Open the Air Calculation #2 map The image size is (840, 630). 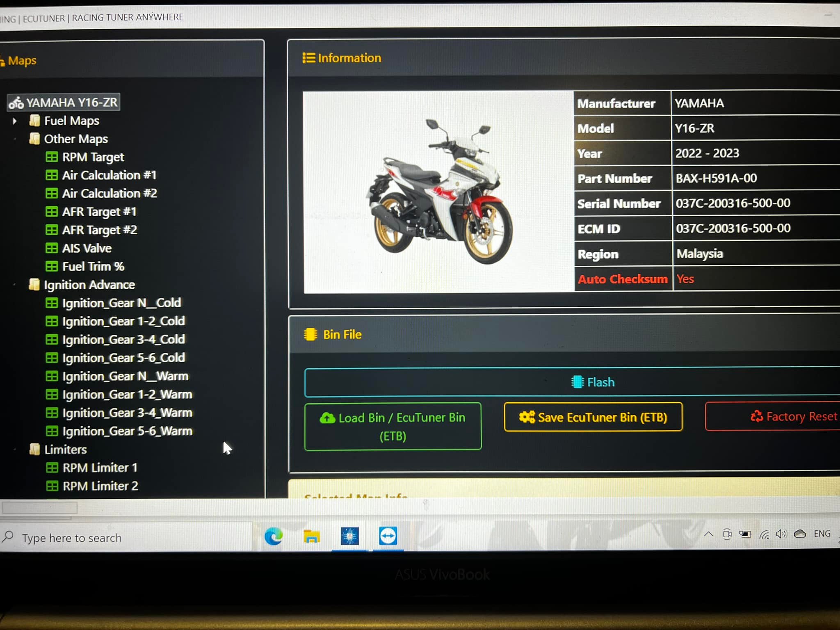coord(110,193)
